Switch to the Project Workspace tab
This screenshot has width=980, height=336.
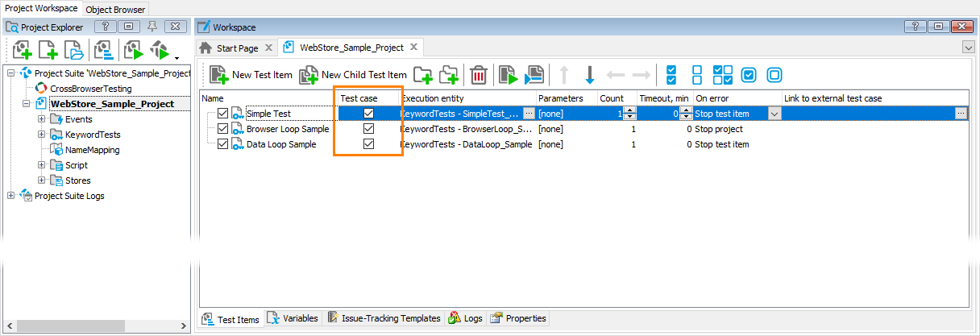tap(41, 8)
